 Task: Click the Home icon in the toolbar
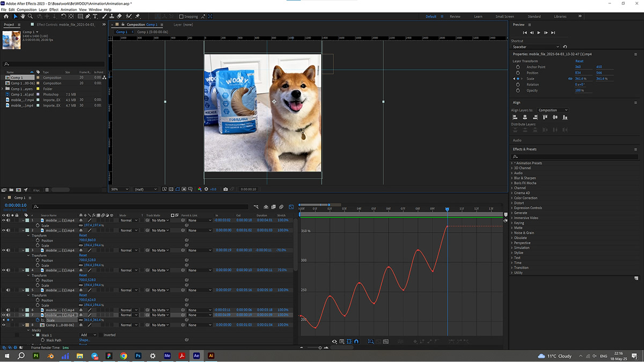(x=6, y=17)
